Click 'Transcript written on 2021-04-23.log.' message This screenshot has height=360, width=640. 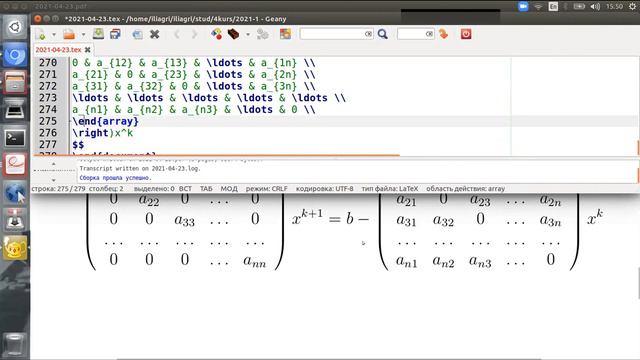140,169
